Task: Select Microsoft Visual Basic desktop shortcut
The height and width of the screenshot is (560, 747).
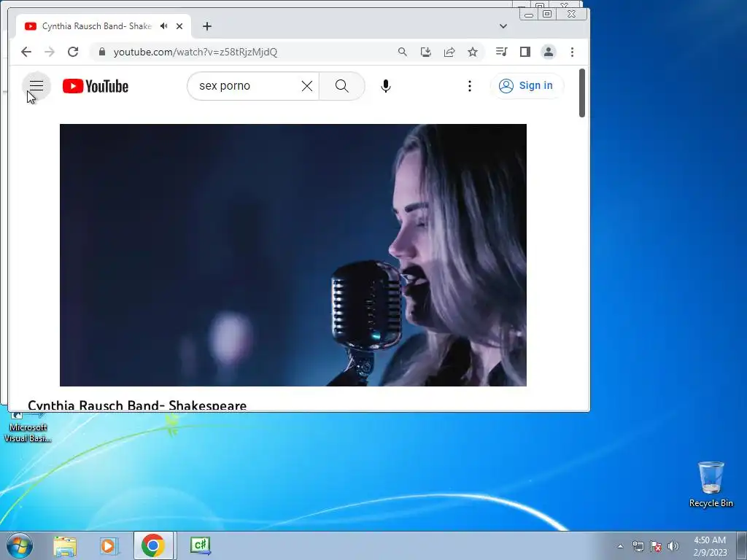Action: 27,427
